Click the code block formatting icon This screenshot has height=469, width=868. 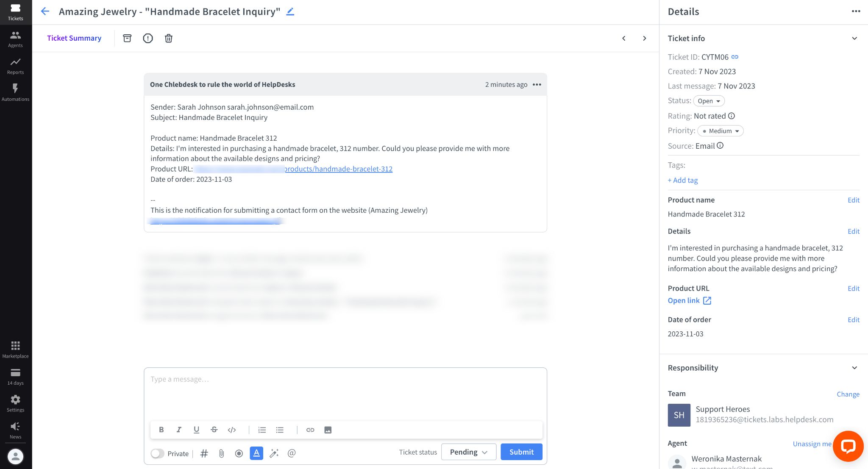coord(231,430)
